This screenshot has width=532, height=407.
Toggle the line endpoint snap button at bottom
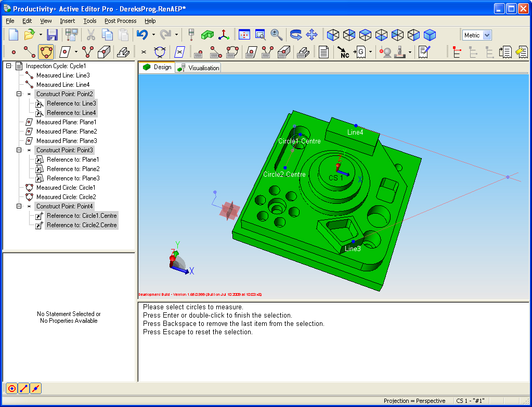pyautogui.click(x=23, y=388)
